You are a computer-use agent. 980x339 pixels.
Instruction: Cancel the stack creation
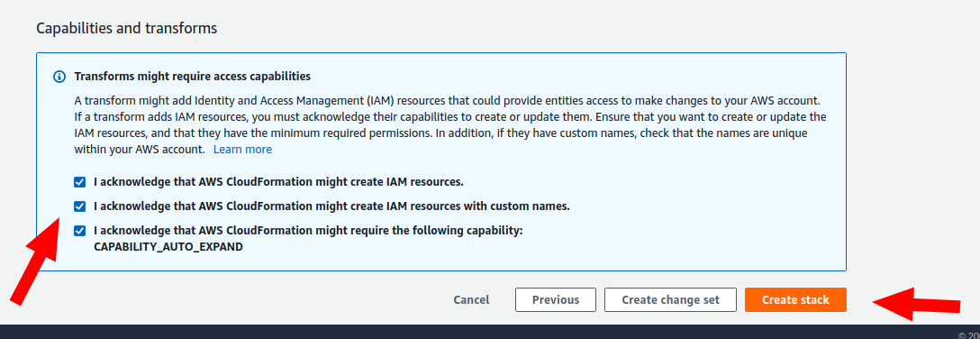click(471, 299)
